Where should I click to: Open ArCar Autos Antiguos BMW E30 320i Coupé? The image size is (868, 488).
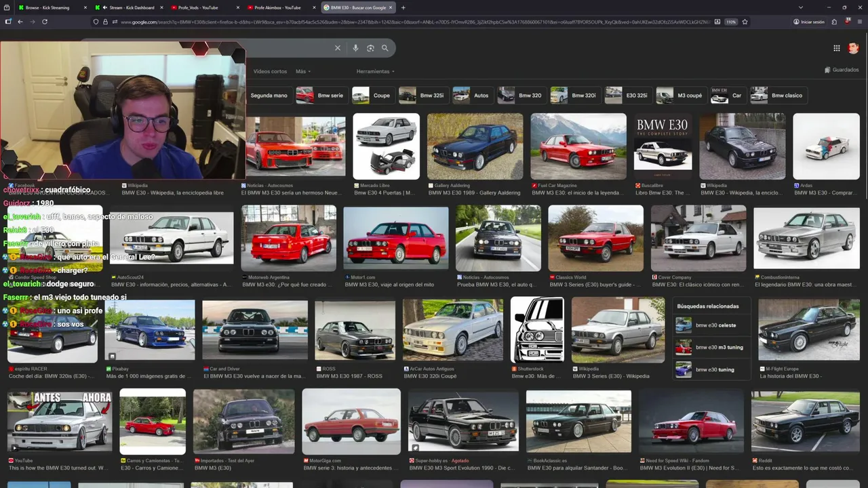coord(453,329)
